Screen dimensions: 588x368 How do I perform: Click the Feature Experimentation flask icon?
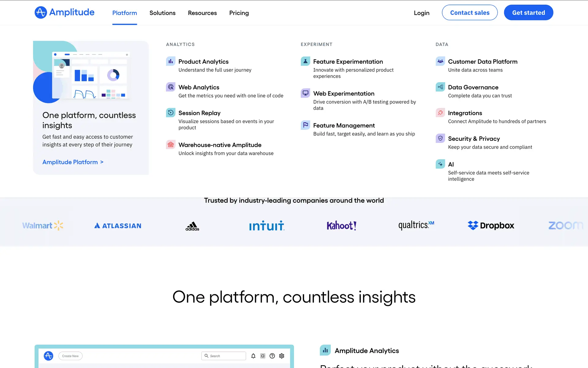[305, 61]
